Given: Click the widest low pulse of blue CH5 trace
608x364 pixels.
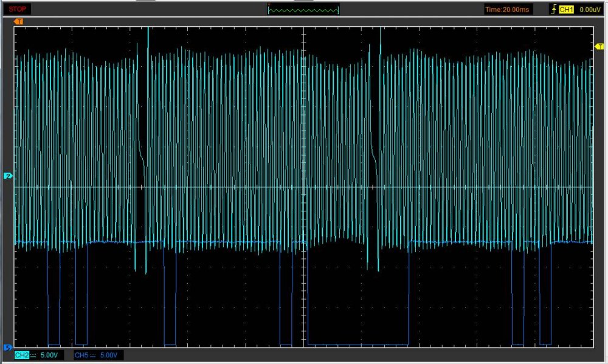Looking at the screenshot, I should (x=358, y=345).
